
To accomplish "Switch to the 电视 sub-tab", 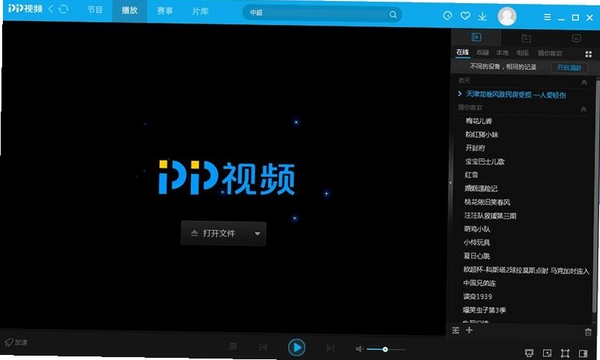I will pos(522,53).
